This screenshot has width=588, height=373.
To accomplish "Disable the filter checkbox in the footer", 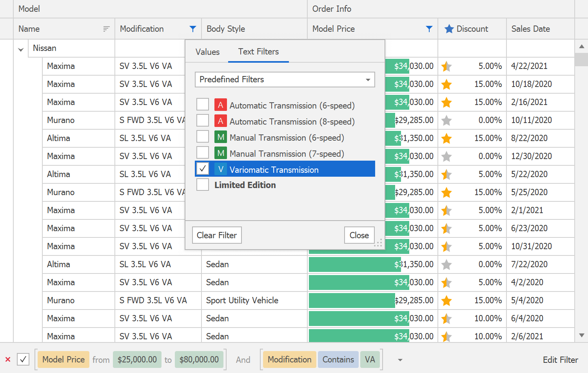I will tap(23, 359).
